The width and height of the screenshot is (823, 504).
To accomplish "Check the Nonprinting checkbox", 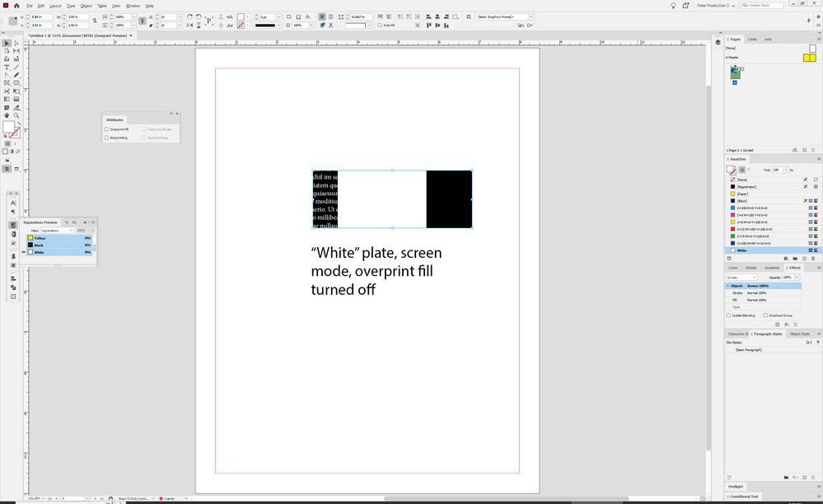I will [x=107, y=138].
